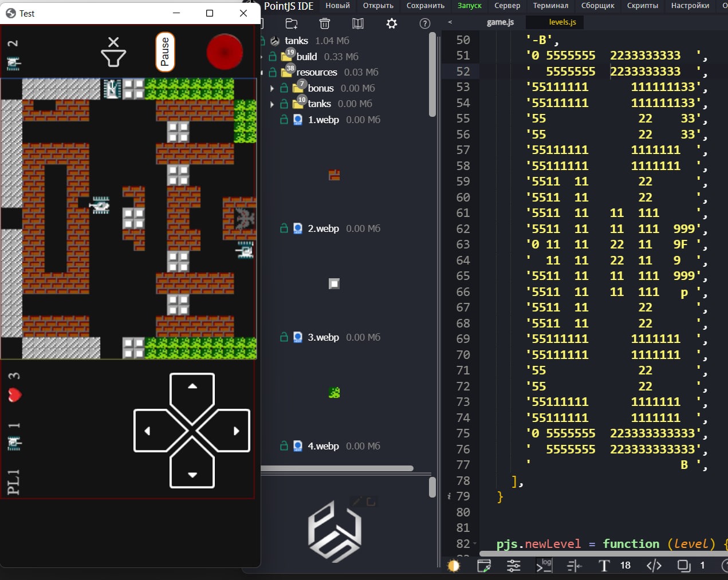
Task: Click the code brackets icon in status bar
Action: tap(654, 566)
